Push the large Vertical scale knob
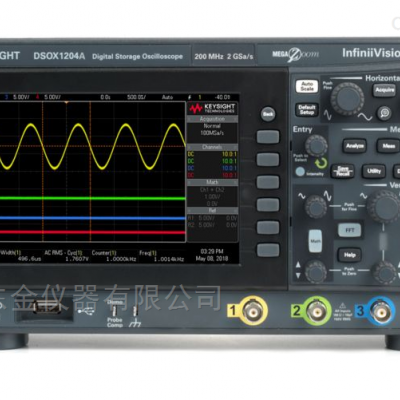This screenshot has width=400, height=400. coord(383,207)
